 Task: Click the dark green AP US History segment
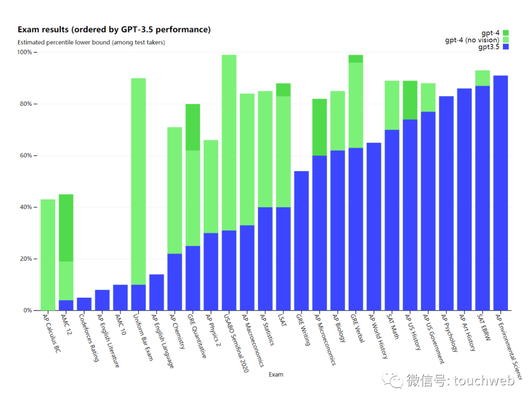pyautogui.click(x=410, y=100)
